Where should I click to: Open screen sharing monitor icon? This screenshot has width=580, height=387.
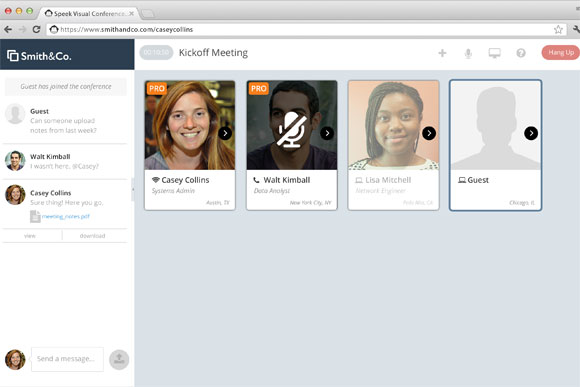pos(495,53)
